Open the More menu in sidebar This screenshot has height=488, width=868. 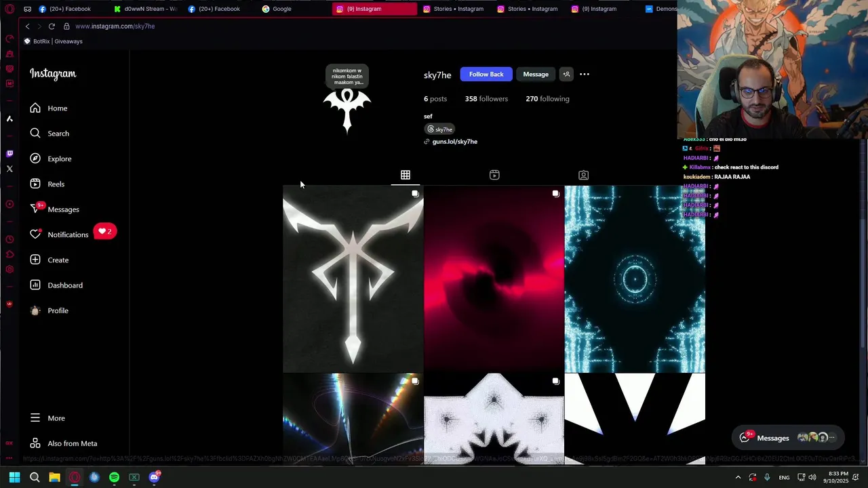coord(47,418)
